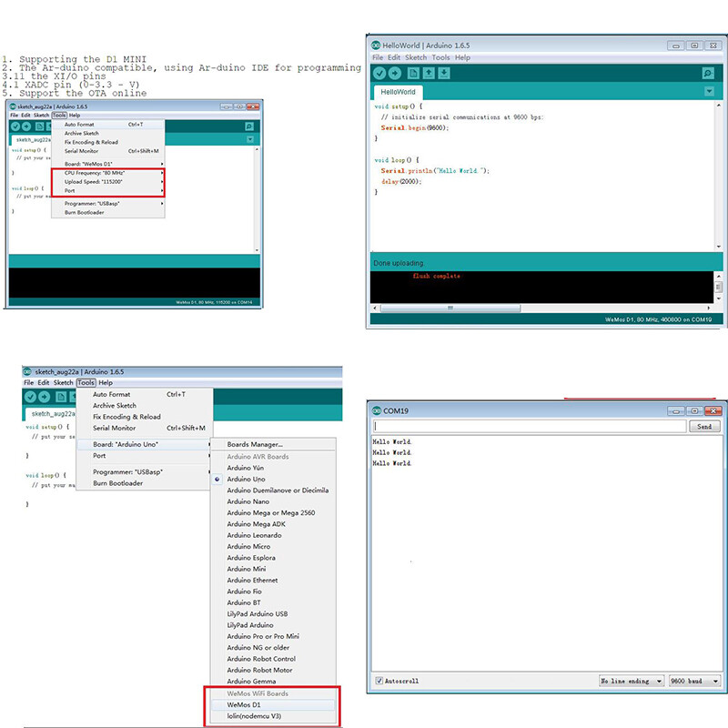728x728 pixels.
Task: Click Serial Monitor in bottom-left Tools menu
Action: (145, 428)
